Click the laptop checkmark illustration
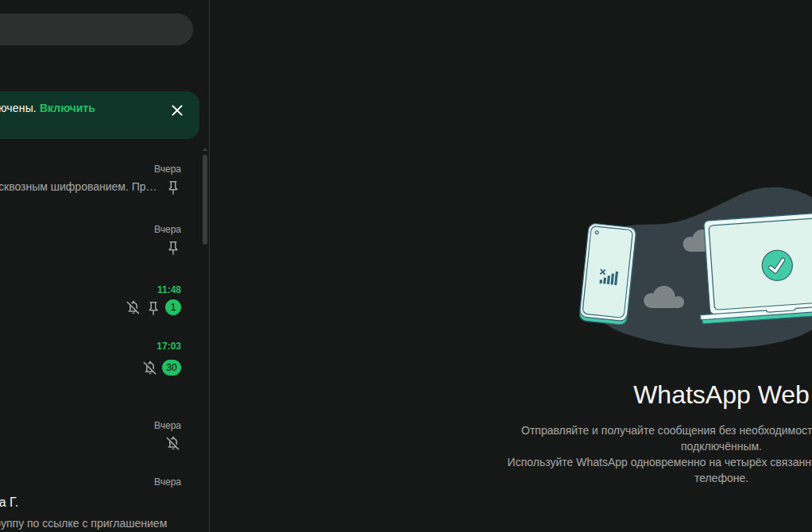The image size is (812, 532). pyautogui.click(x=777, y=265)
